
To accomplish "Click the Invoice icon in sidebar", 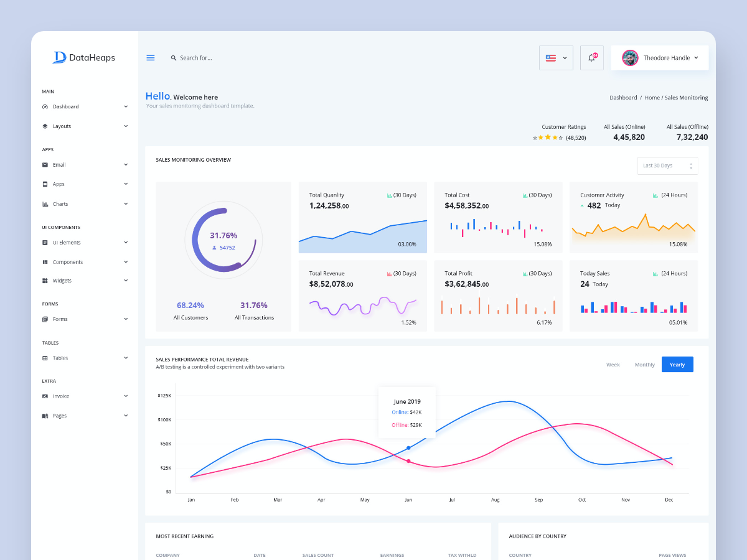I will (45, 396).
